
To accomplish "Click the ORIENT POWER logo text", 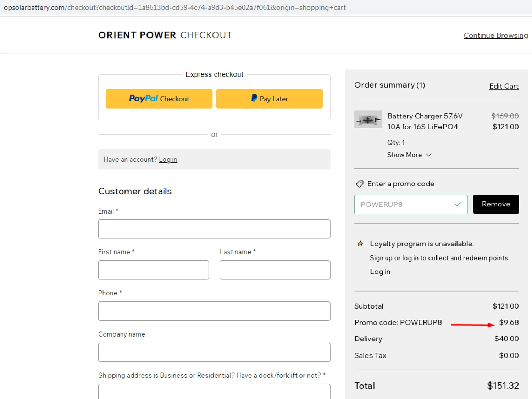I will coord(137,35).
